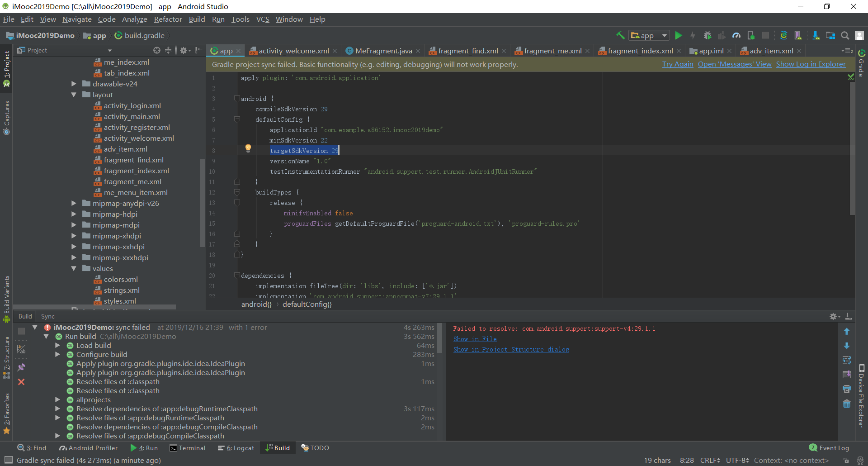
Task: Expand the Load build node
Action: 57,345
